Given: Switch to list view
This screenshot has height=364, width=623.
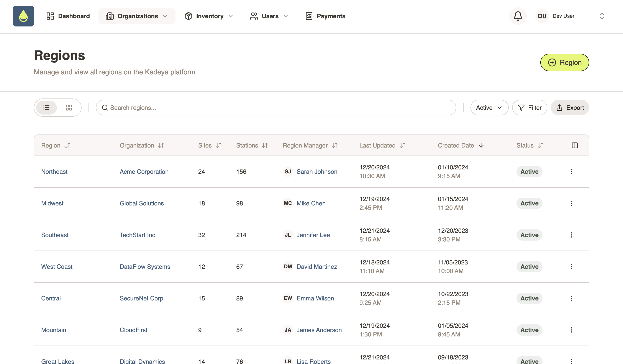Looking at the screenshot, I should [46, 108].
